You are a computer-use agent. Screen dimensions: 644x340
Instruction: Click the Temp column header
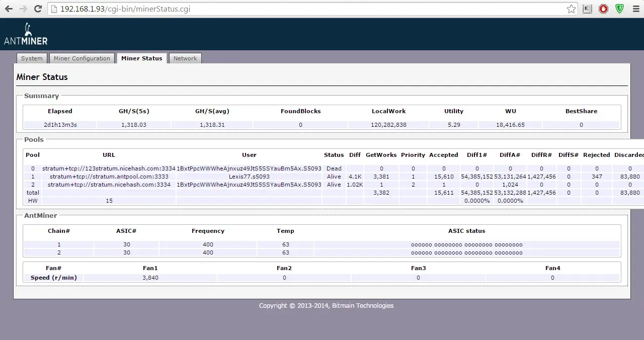(x=285, y=231)
